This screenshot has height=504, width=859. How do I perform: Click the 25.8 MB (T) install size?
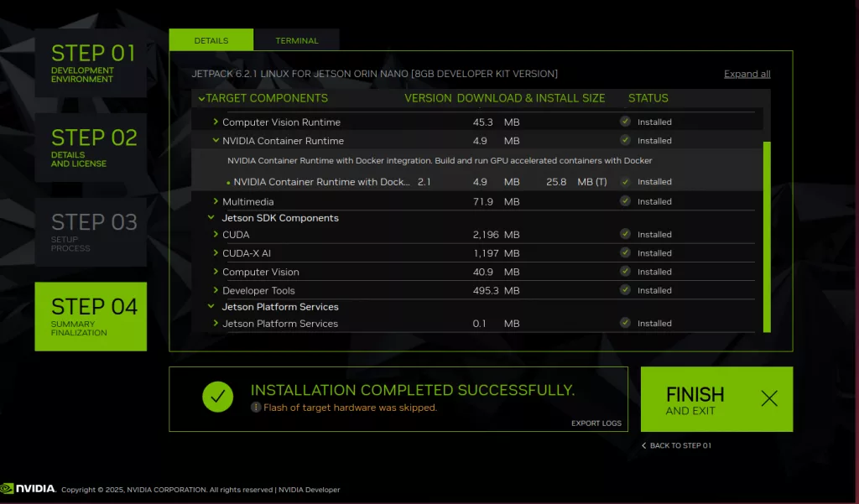click(x=576, y=182)
